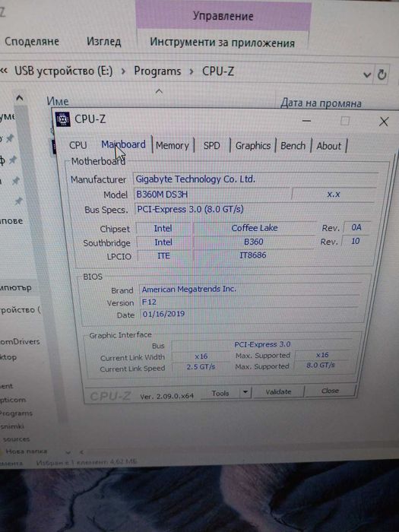Click USB устройство (E:) in address bar
Image resolution: width=399 pixels, height=532 pixels.
pos(63,71)
